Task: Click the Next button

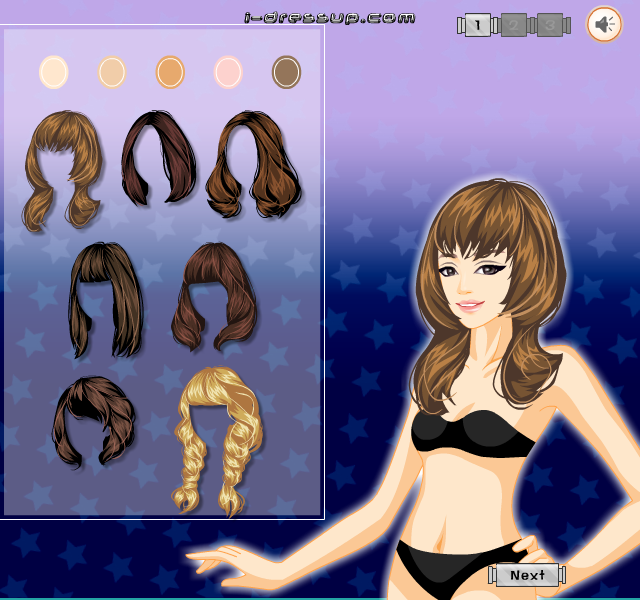Action: (x=527, y=575)
